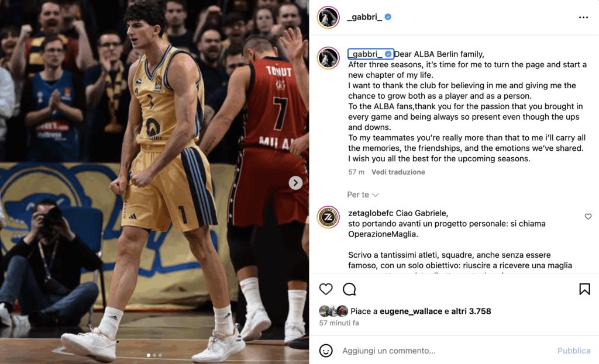Expand the 'Per te' comments sort dropdown
This screenshot has width=599, height=364.
point(363,195)
